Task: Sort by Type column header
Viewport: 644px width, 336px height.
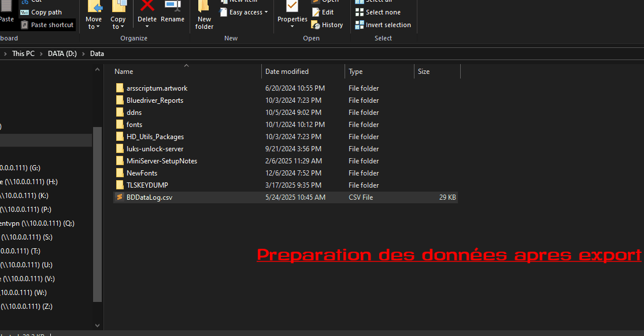Action: tap(379, 72)
